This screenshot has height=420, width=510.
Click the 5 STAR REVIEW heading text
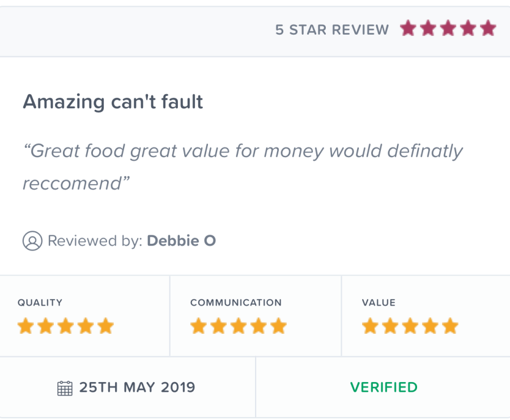(x=332, y=30)
